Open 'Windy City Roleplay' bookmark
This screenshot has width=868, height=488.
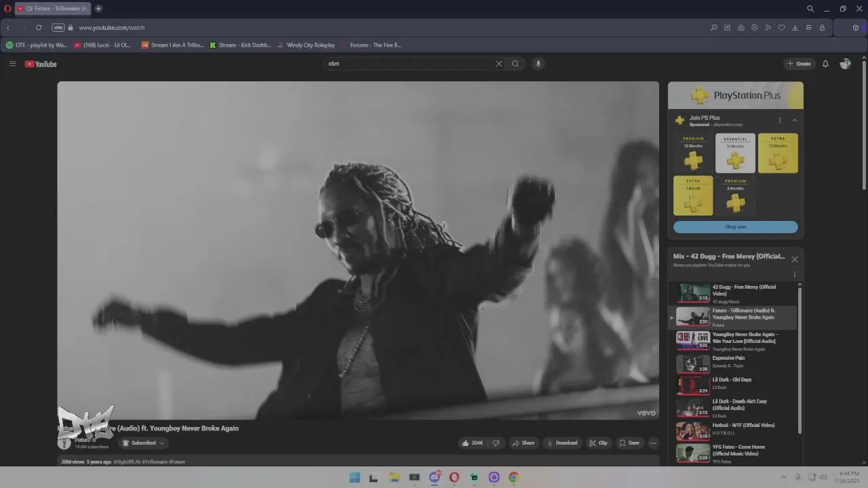click(x=306, y=45)
